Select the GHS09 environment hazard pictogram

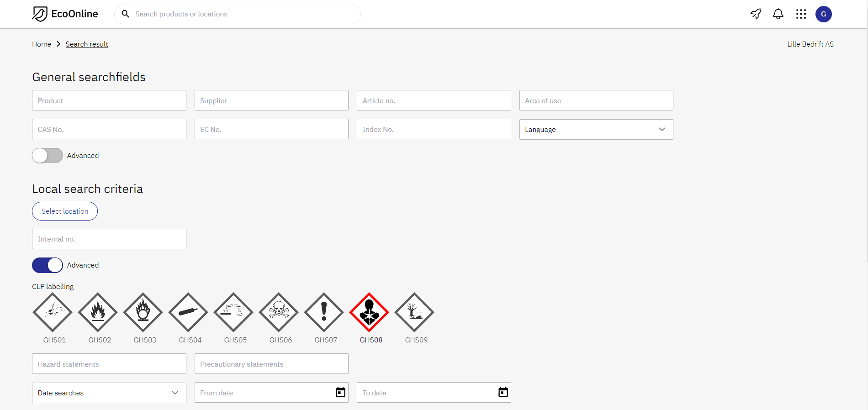click(414, 312)
